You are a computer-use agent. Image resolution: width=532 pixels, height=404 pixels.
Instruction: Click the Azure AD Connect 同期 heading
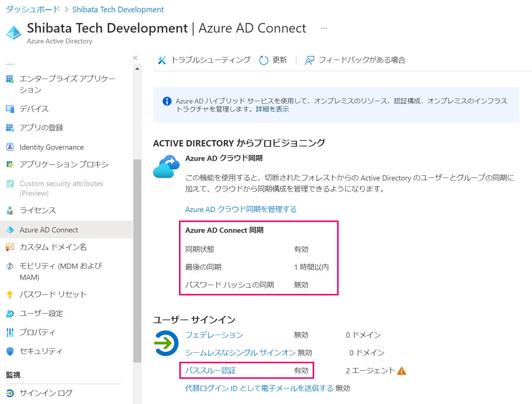click(225, 230)
